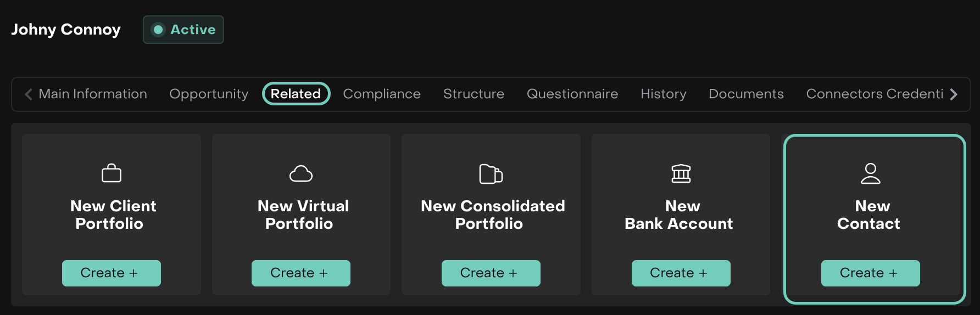This screenshot has width=980, height=315.
Task: Click the Consolidated Portfolio folder icon
Action: tap(491, 173)
